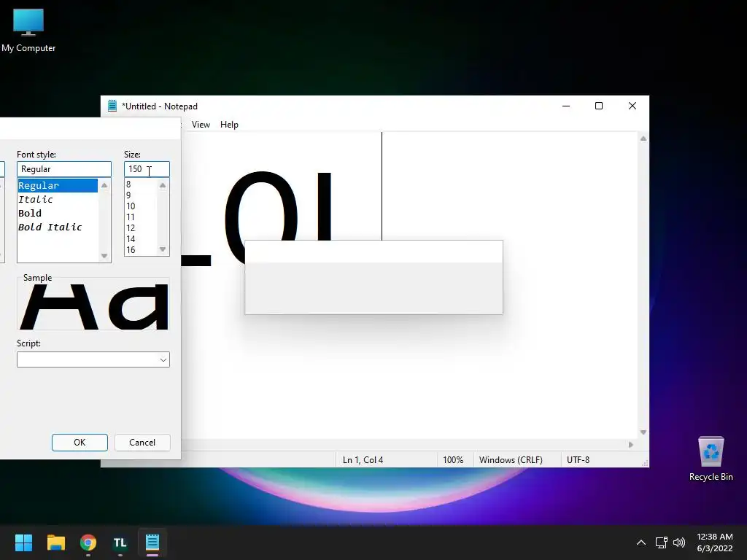Select Bold Italic in Font style list

point(58,227)
